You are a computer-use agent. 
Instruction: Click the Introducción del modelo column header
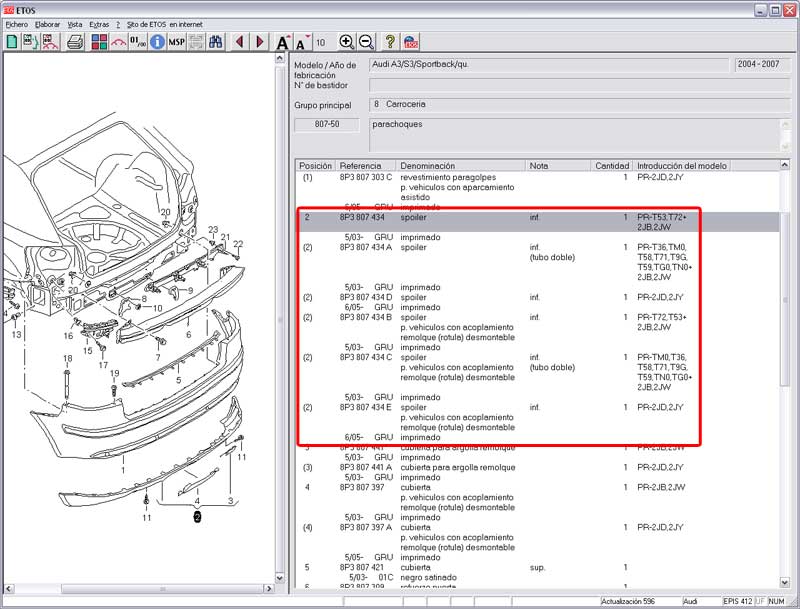[682, 166]
